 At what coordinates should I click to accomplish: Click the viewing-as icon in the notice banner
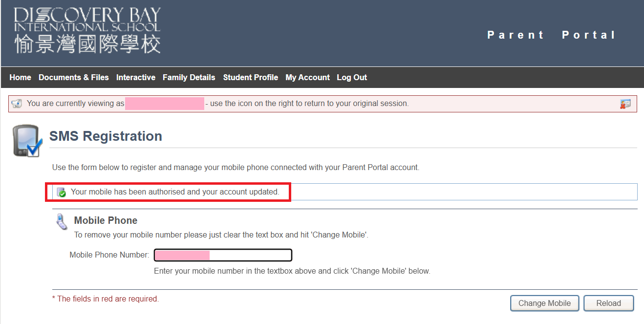17,104
